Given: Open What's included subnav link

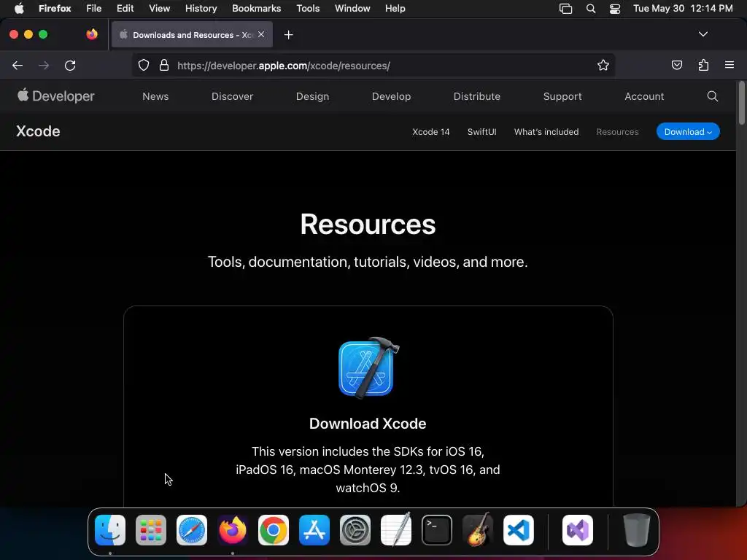Looking at the screenshot, I should click(546, 132).
